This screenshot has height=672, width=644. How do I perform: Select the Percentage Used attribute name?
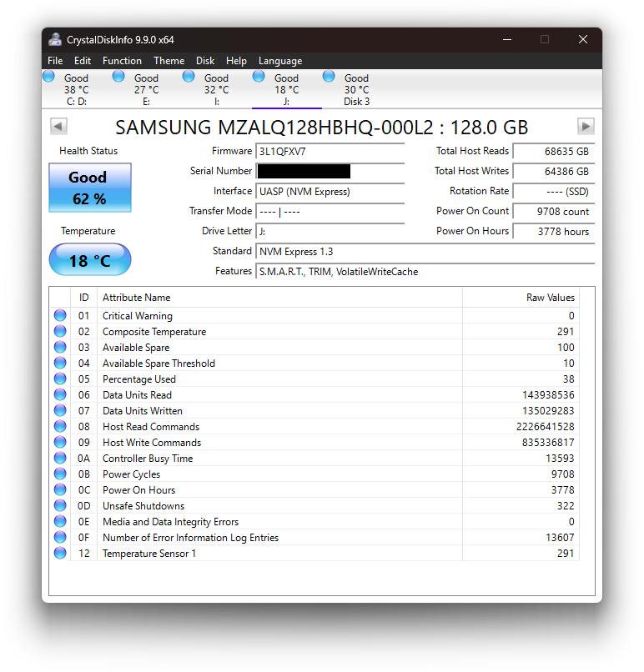(x=139, y=379)
